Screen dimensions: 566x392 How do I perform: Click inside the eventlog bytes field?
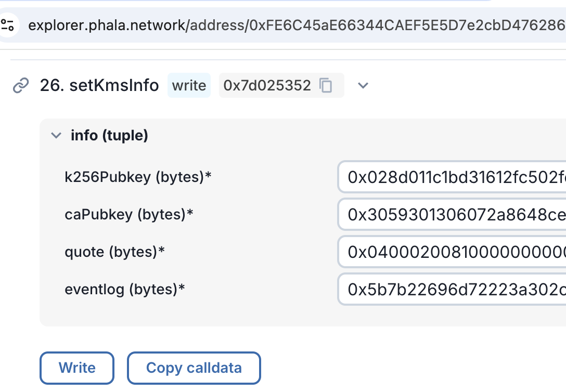[x=447, y=289]
